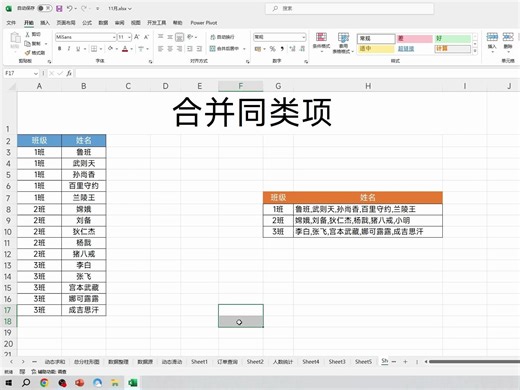Click the Fill Color bucket swatch
This screenshot has height=390, width=520.
110,49
